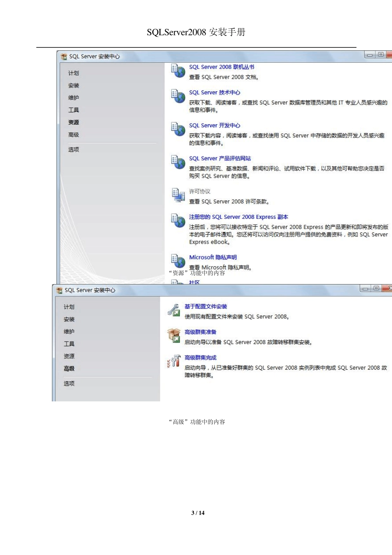The image size is (392, 555).
Task: Click the 高级群集完成 tools icon
Action: pyautogui.click(x=174, y=361)
